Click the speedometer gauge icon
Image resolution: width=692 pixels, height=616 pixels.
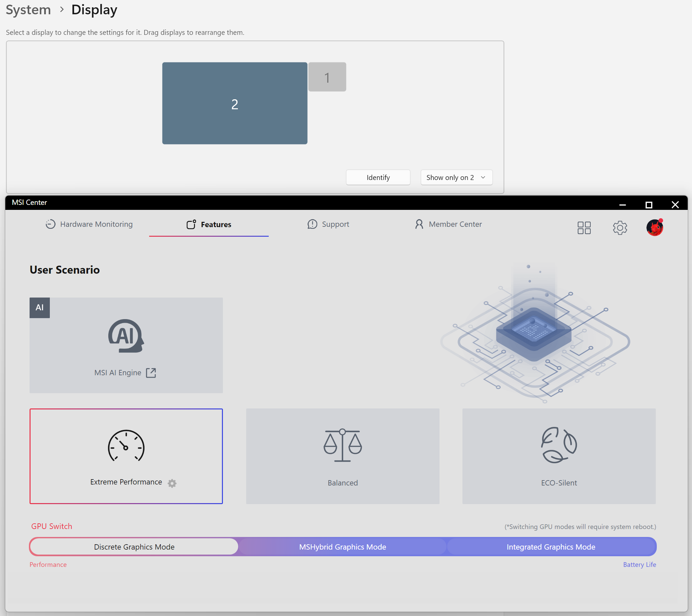tap(126, 446)
